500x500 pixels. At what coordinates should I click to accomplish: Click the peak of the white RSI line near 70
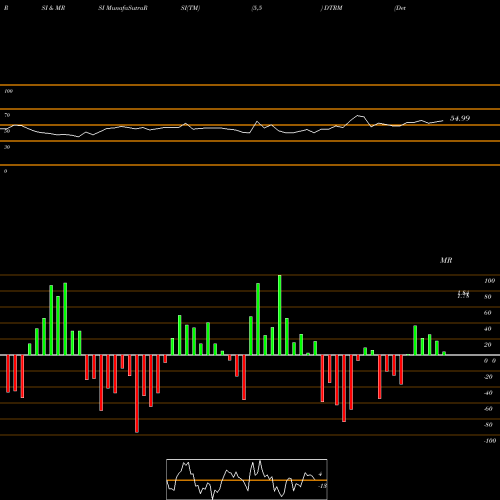[x=358, y=115]
